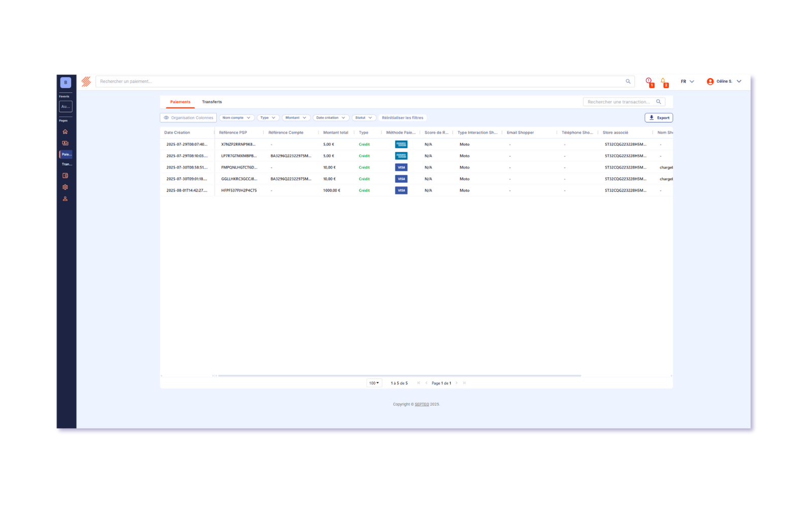The width and height of the screenshot is (812, 508).
Task: Click the Export button
Action: click(x=659, y=117)
